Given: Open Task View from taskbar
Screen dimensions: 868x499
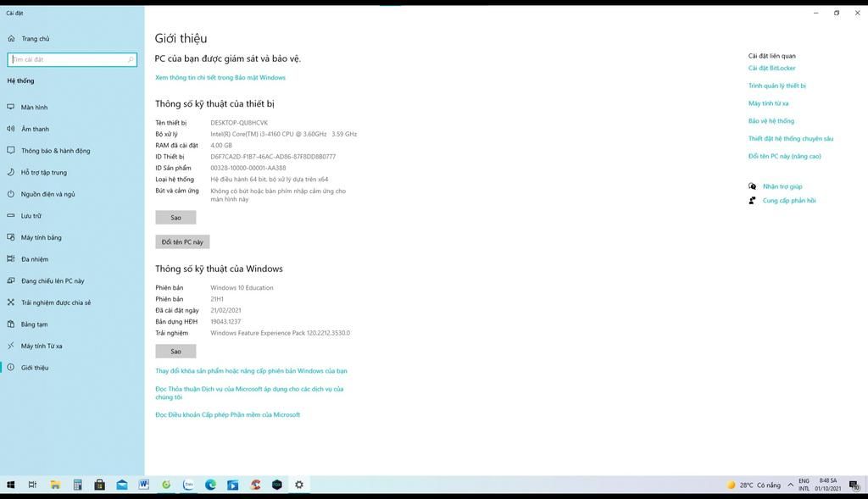Looking at the screenshot, I should click(33, 485).
